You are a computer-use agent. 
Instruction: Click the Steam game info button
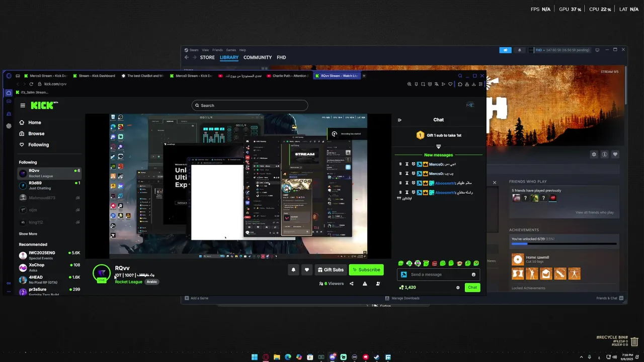(604, 154)
